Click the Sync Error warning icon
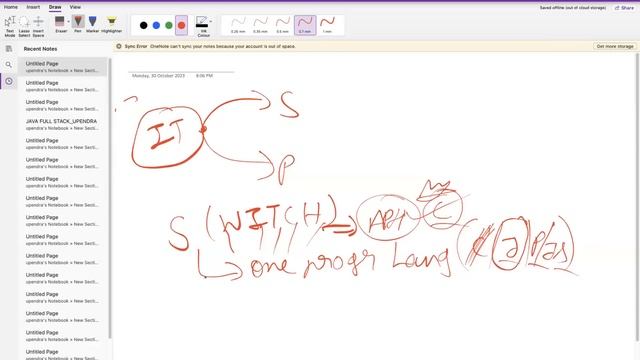The image size is (640, 360). [119, 46]
